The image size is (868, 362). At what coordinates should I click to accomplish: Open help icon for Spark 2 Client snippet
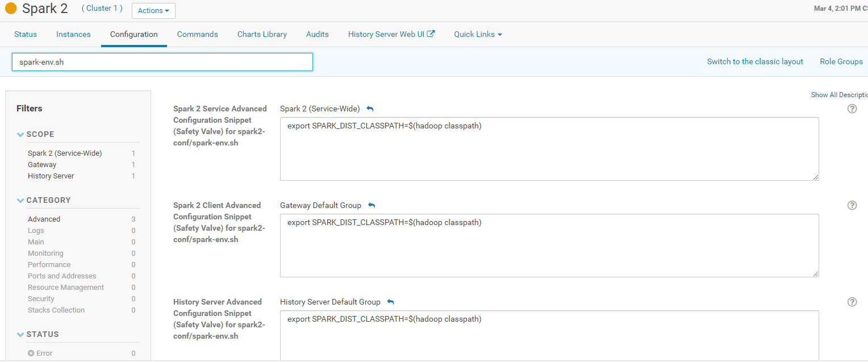coord(852,205)
